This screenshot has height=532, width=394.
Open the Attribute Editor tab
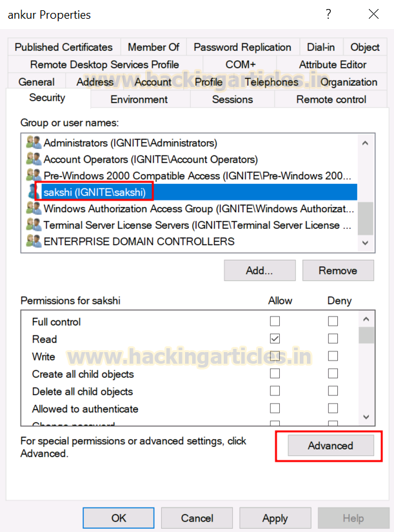[x=332, y=64]
